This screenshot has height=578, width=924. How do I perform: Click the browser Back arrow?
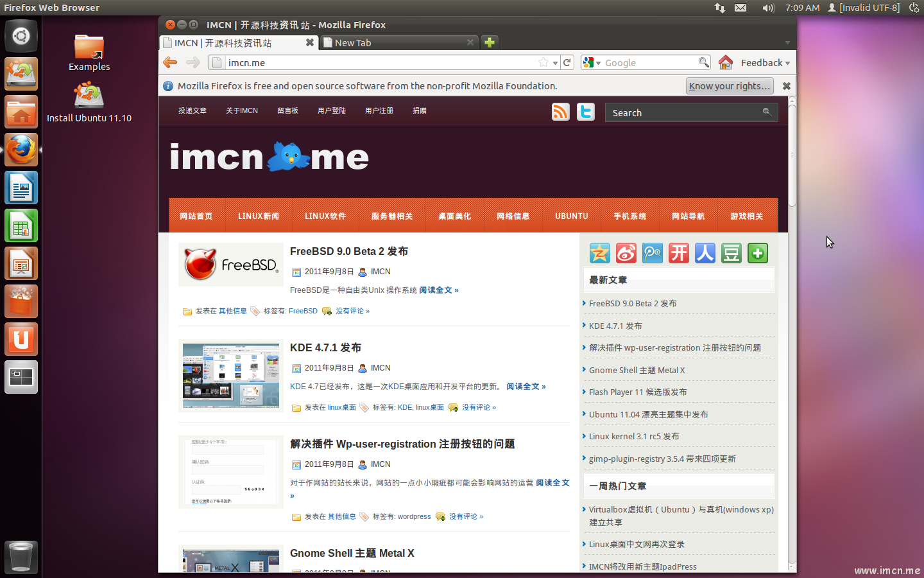click(170, 62)
